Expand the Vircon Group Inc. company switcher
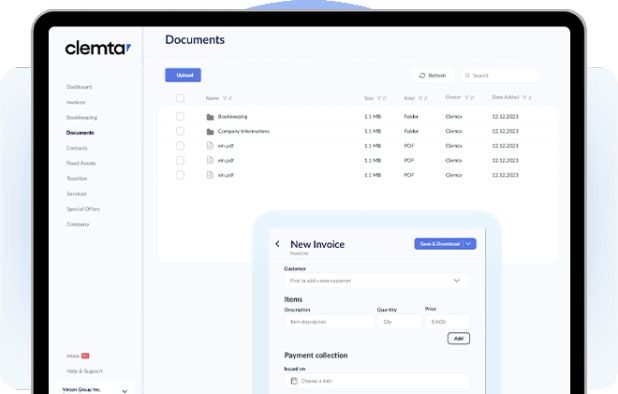 click(125, 391)
